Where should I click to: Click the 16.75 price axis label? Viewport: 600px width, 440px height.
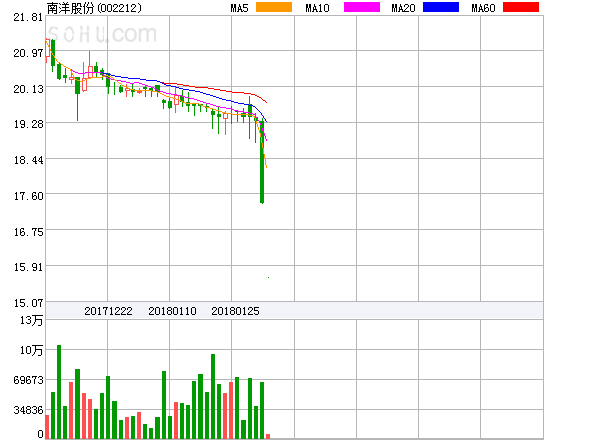click(28, 232)
